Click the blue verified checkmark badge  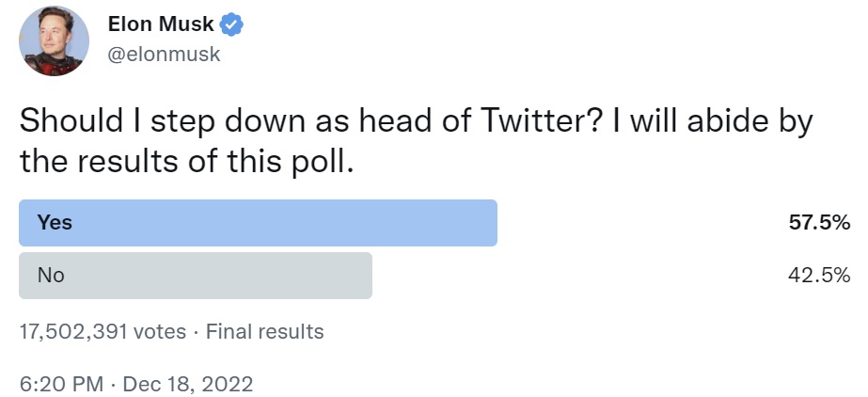pos(231,25)
